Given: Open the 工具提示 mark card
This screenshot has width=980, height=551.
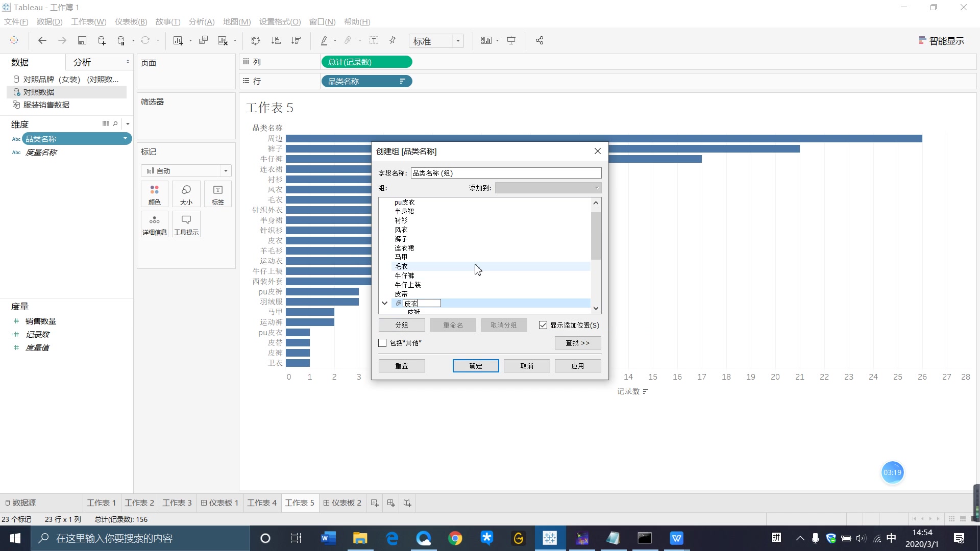Looking at the screenshot, I should (x=186, y=224).
